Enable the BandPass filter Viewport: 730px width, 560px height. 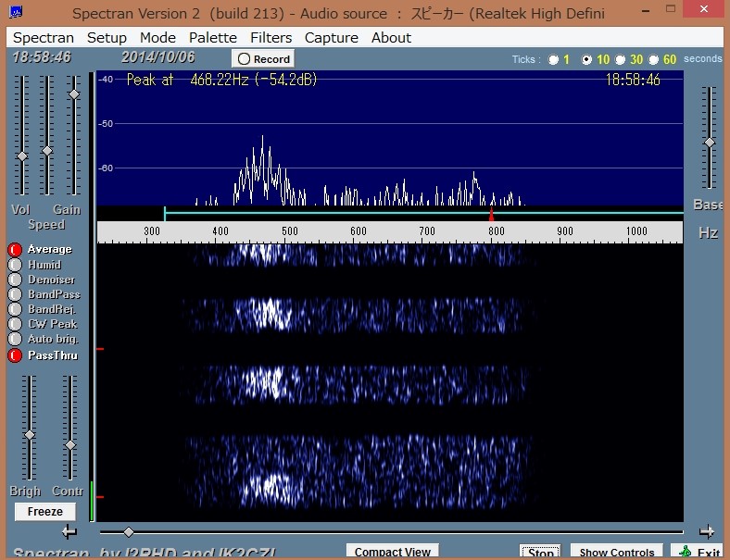tap(15, 294)
